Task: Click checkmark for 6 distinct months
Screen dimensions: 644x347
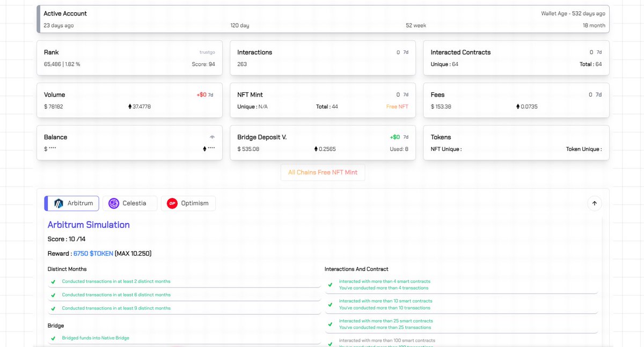Action: point(53,295)
